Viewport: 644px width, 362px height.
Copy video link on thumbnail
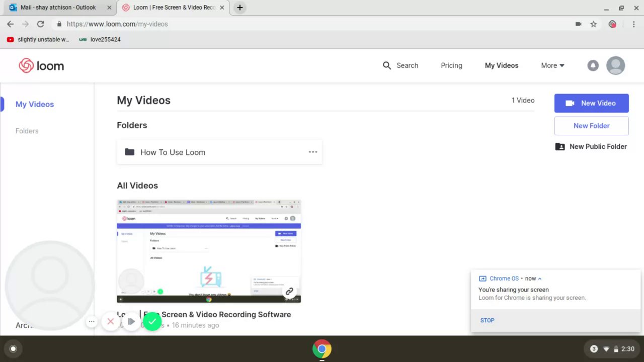click(x=289, y=291)
